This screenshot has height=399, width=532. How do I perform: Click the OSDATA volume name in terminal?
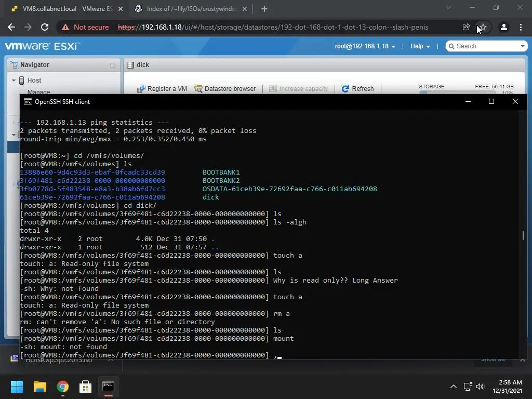click(289, 189)
